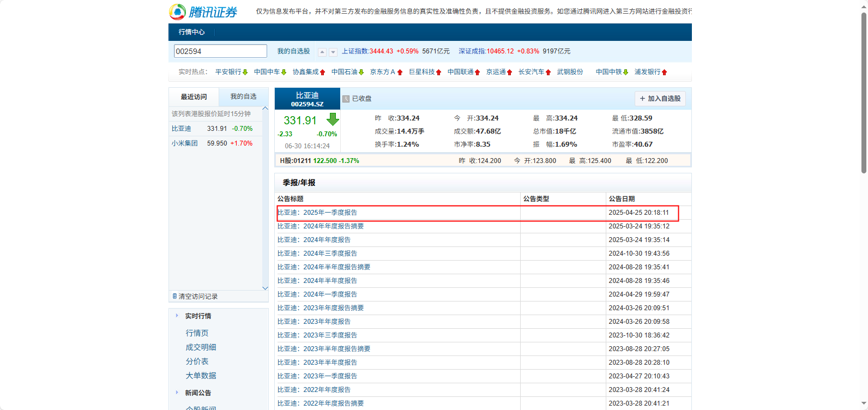Open 比亚迪：2023年半年度报告摘要
This screenshot has height=410, width=868.
(324, 349)
